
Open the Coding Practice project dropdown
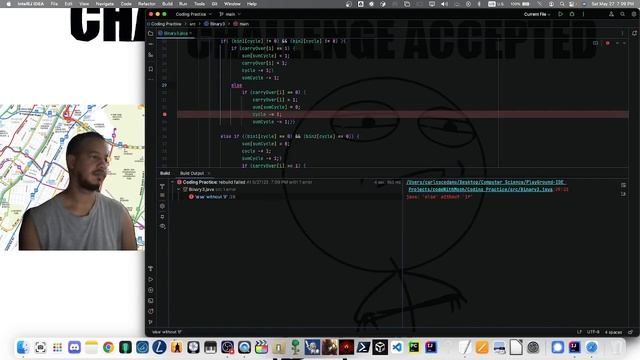[x=193, y=14]
